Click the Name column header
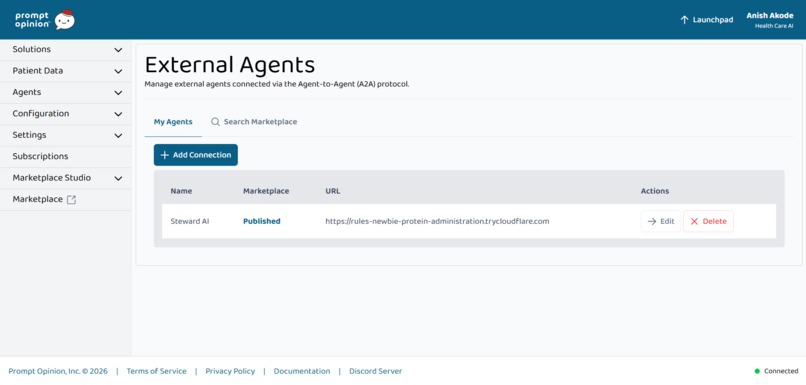The image size is (806, 385). point(181,191)
